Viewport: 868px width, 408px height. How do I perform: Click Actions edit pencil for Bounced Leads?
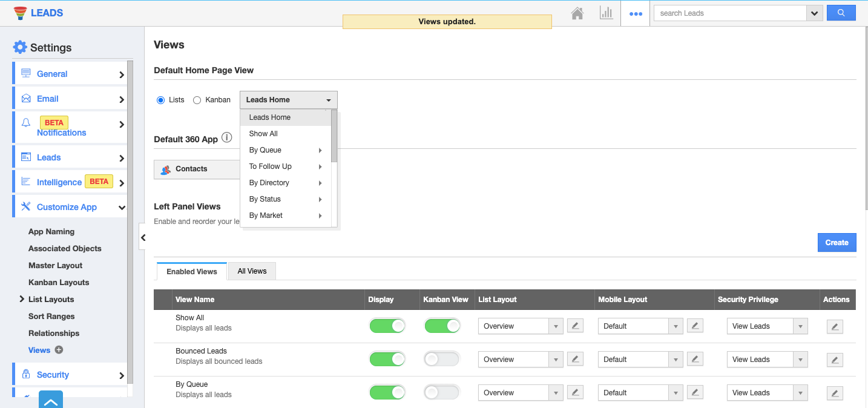tap(835, 360)
